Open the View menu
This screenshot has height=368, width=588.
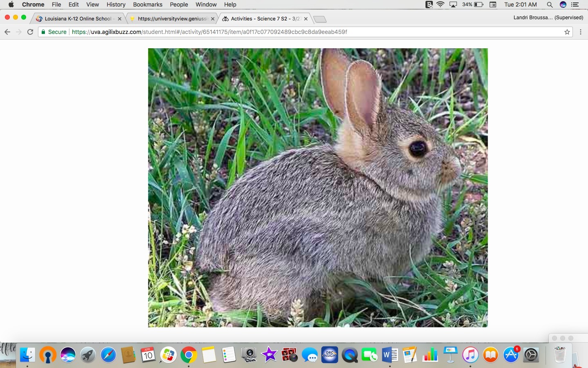[93, 4]
